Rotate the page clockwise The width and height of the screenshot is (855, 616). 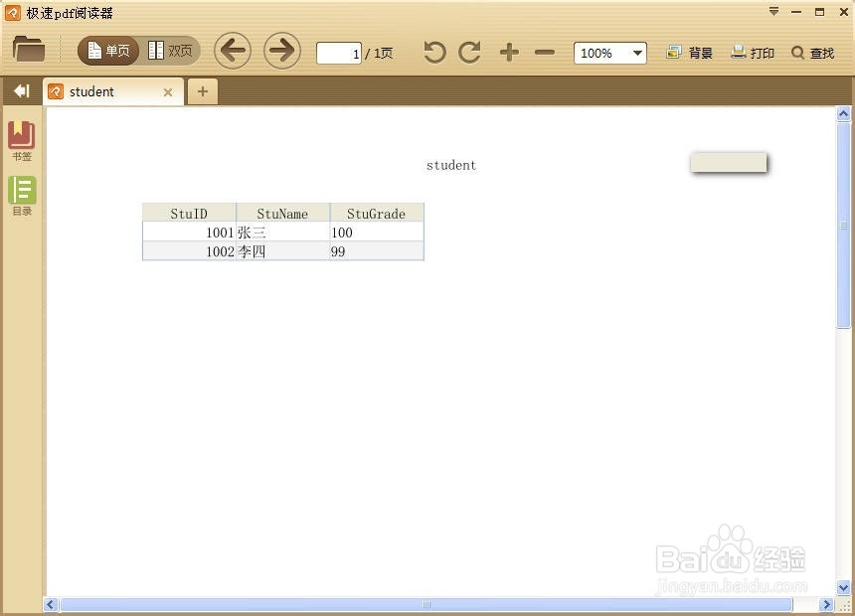pos(469,52)
